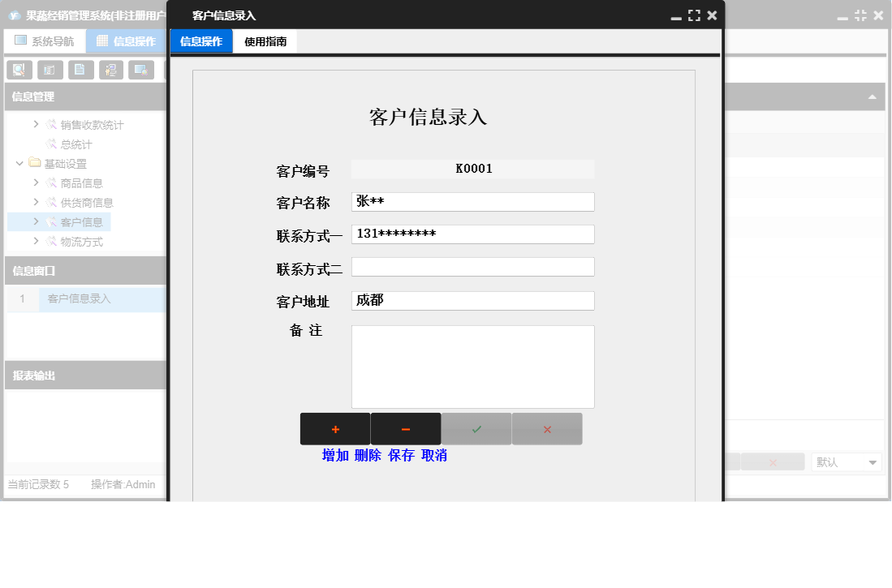The image size is (892, 588).
Task: Click the operator/user toolbar icon
Action: pyautogui.click(x=112, y=70)
